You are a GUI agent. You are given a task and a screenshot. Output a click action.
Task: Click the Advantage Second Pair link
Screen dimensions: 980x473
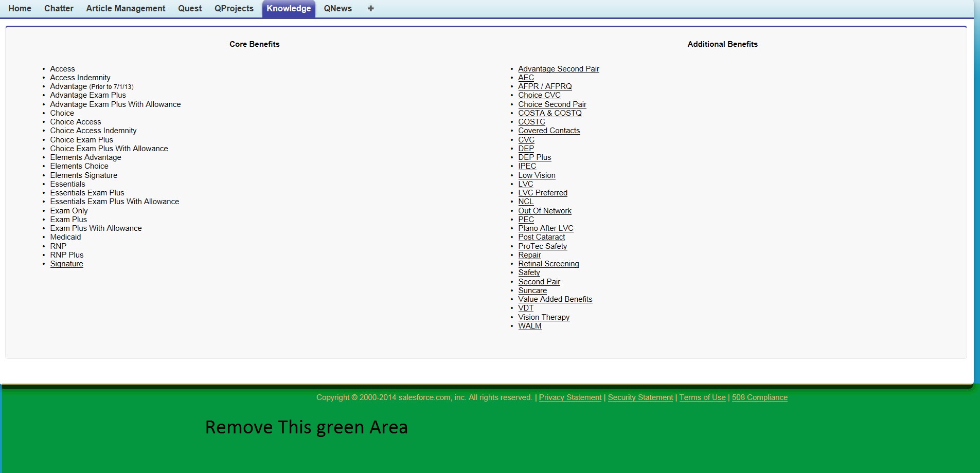coord(559,68)
